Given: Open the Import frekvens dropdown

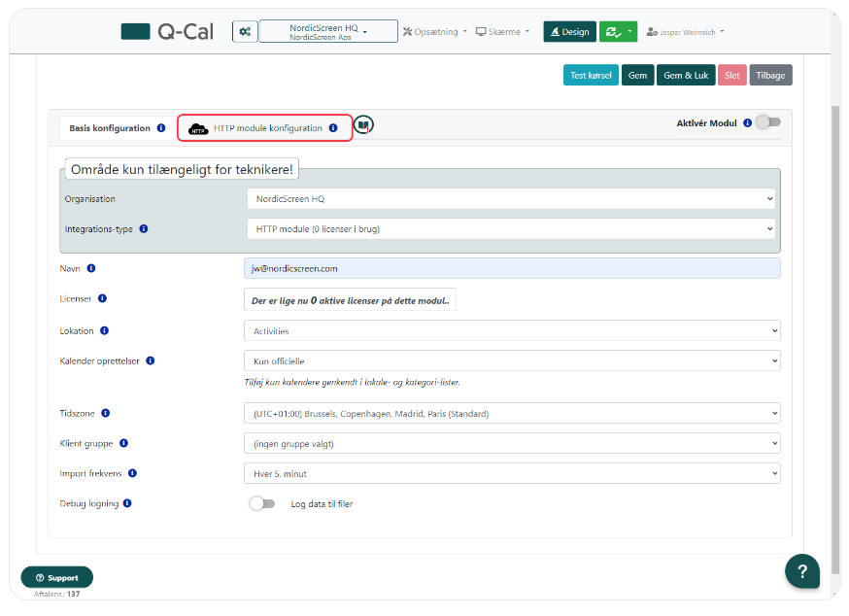Looking at the screenshot, I should tap(512, 473).
